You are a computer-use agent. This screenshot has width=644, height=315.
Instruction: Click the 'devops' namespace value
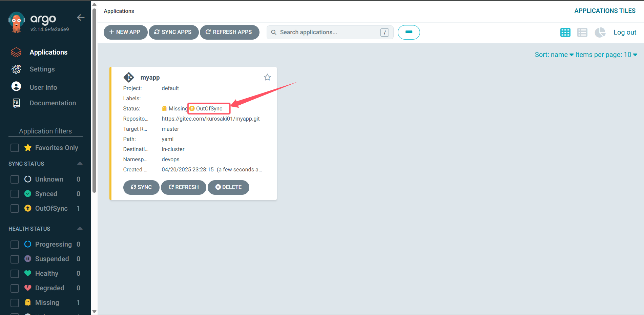coord(170,159)
